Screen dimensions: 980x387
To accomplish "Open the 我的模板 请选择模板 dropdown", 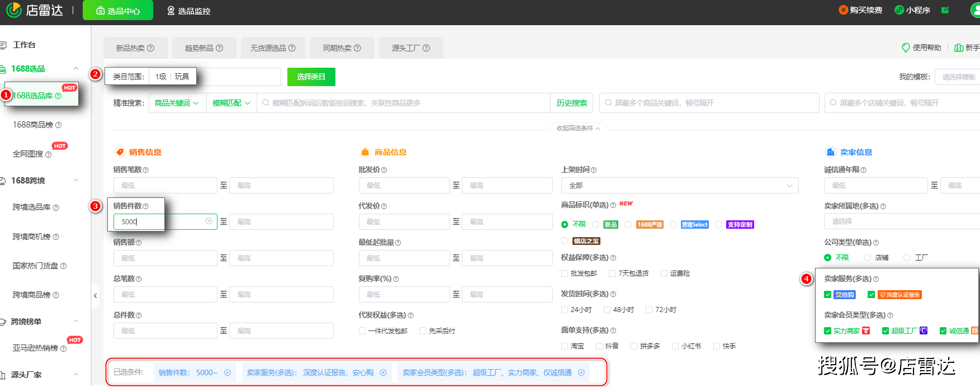I will click(x=958, y=77).
